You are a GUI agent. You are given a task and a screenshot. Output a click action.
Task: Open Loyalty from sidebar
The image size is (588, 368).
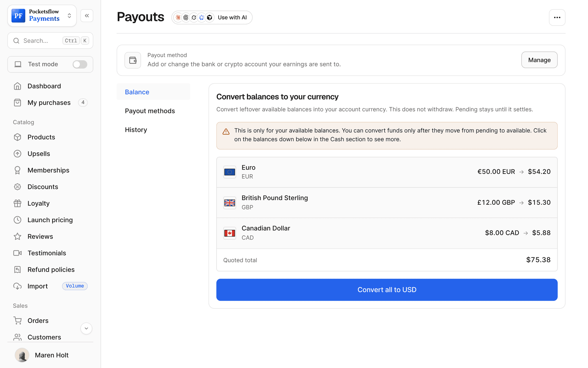point(38,203)
